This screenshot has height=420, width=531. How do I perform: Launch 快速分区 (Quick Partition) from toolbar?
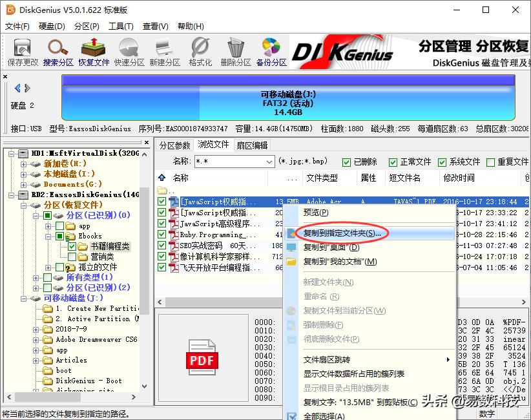pyautogui.click(x=130, y=50)
